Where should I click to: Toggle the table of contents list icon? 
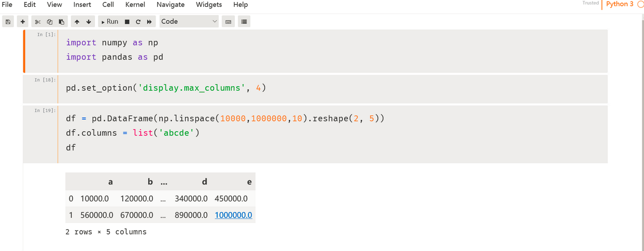coord(244,22)
